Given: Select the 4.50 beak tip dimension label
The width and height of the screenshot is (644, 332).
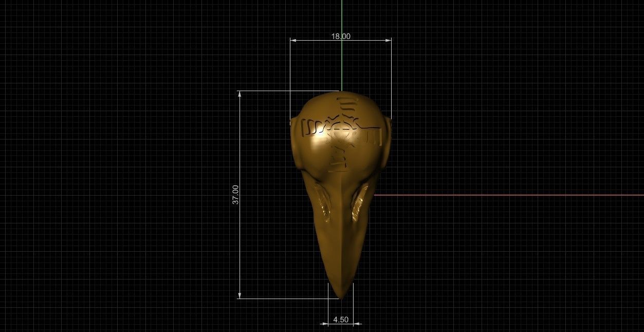Looking at the screenshot, I should pos(341,320).
